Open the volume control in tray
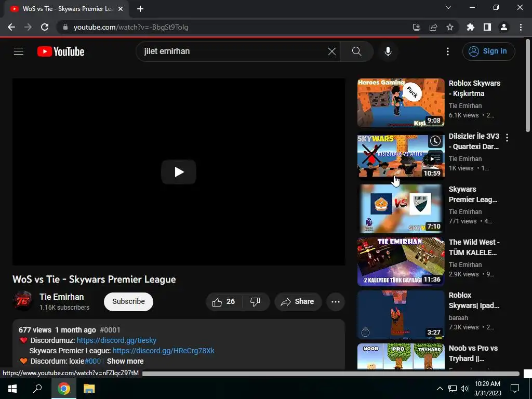 (464, 389)
